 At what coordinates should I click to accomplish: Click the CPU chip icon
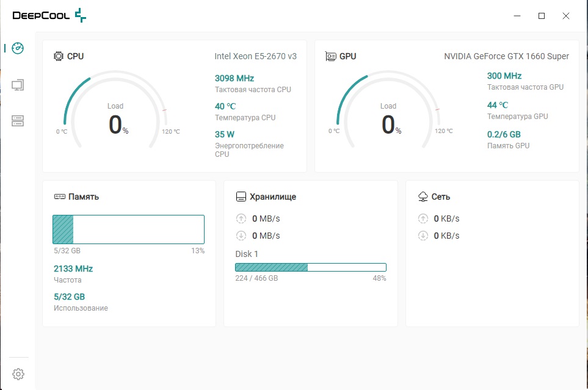tap(59, 56)
